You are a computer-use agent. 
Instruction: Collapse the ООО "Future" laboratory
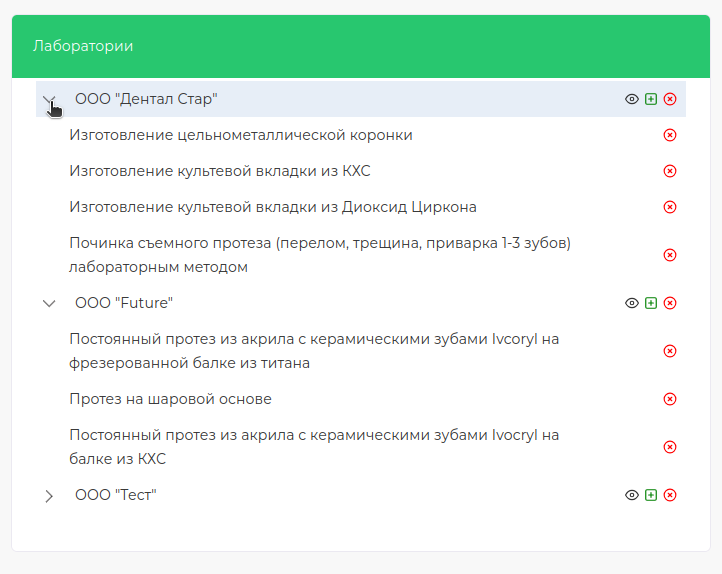click(49, 303)
